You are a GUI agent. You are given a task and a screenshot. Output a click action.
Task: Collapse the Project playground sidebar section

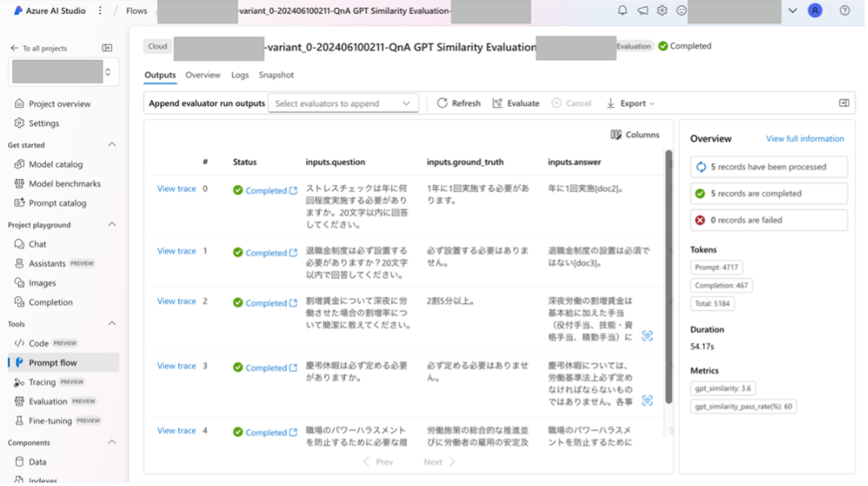coord(112,226)
